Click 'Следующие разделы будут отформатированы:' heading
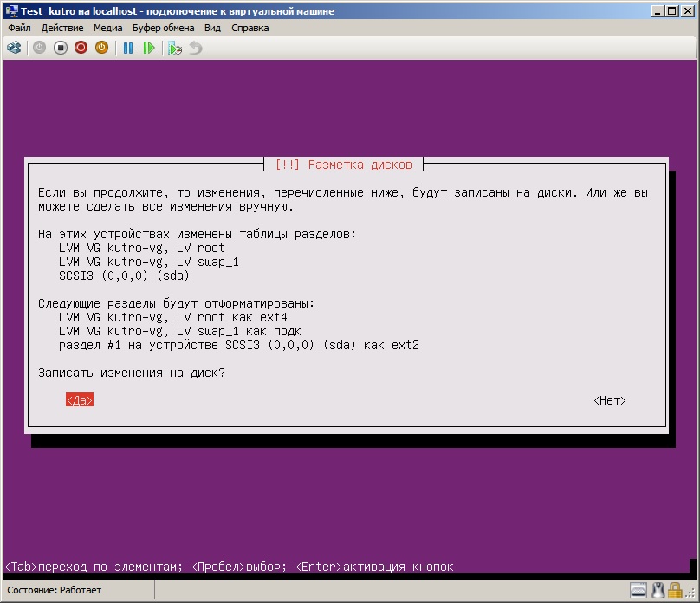The height and width of the screenshot is (603, 700). pyautogui.click(x=177, y=303)
